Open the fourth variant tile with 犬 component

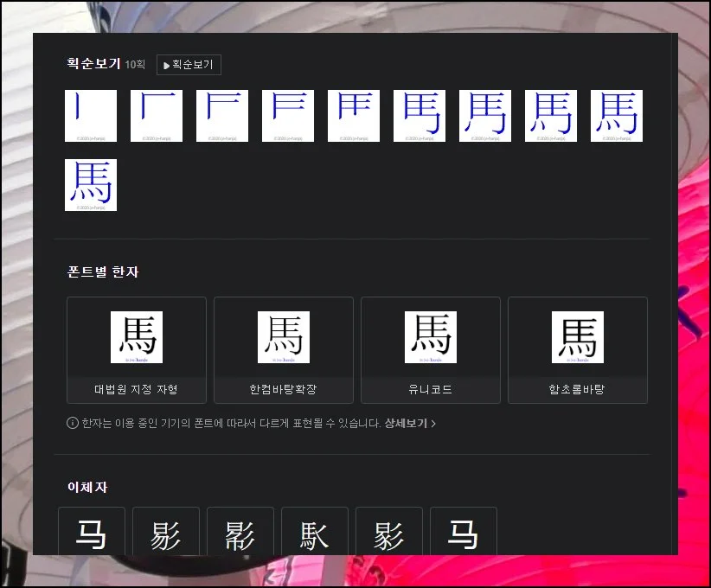click(x=315, y=534)
